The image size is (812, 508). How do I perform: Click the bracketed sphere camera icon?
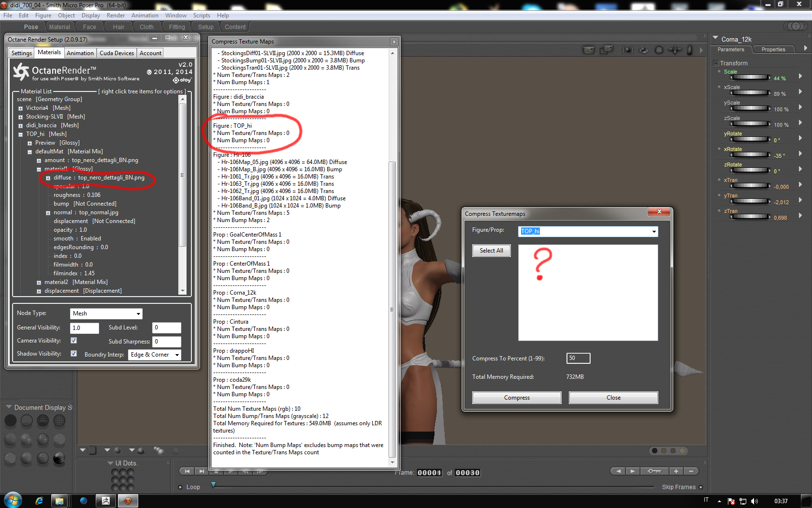(x=627, y=50)
